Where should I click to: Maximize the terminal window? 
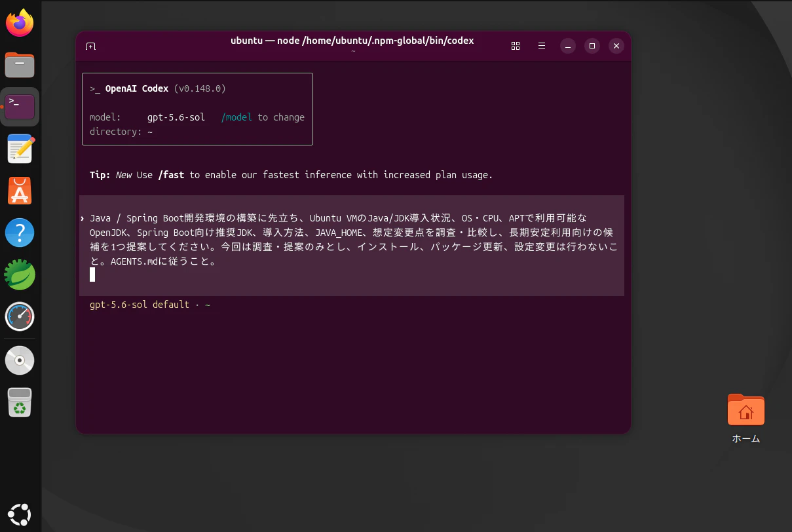tap(592, 46)
